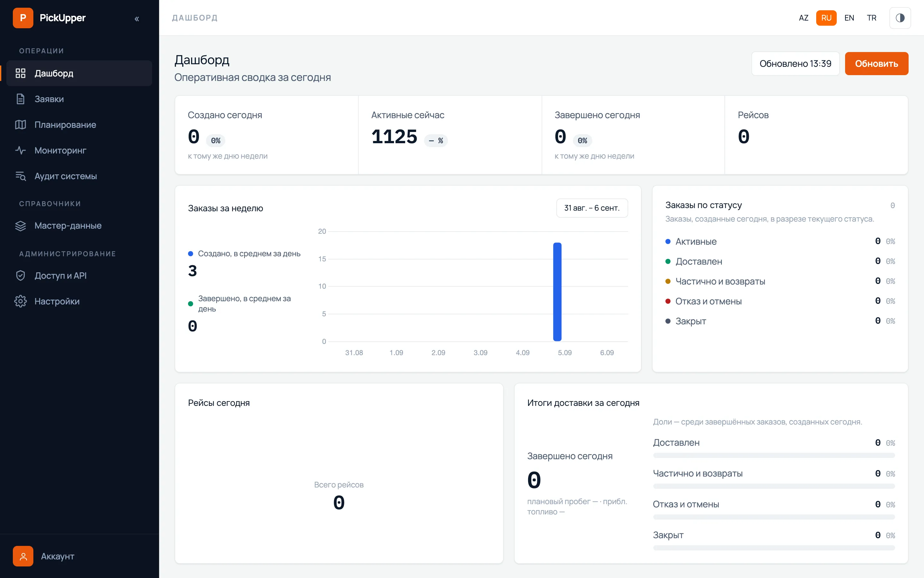Click the ДАШБОРД breadcrumb in header
Image resolution: width=924 pixels, height=578 pixels.
point(195,18)
